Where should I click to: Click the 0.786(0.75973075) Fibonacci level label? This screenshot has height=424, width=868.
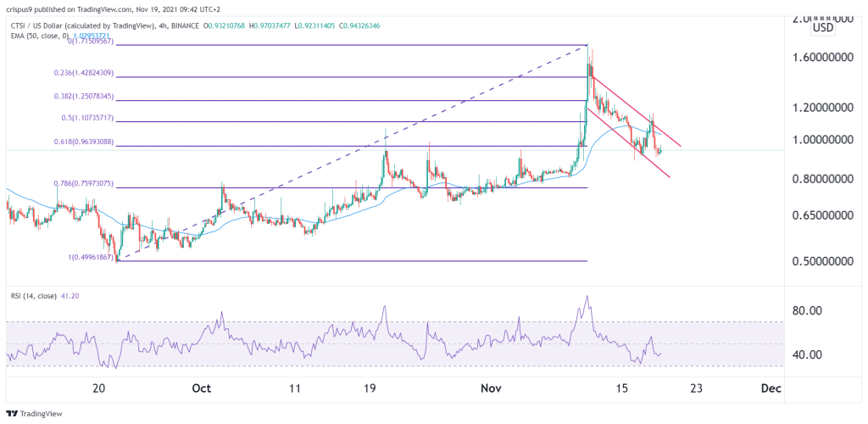[85, 183]
